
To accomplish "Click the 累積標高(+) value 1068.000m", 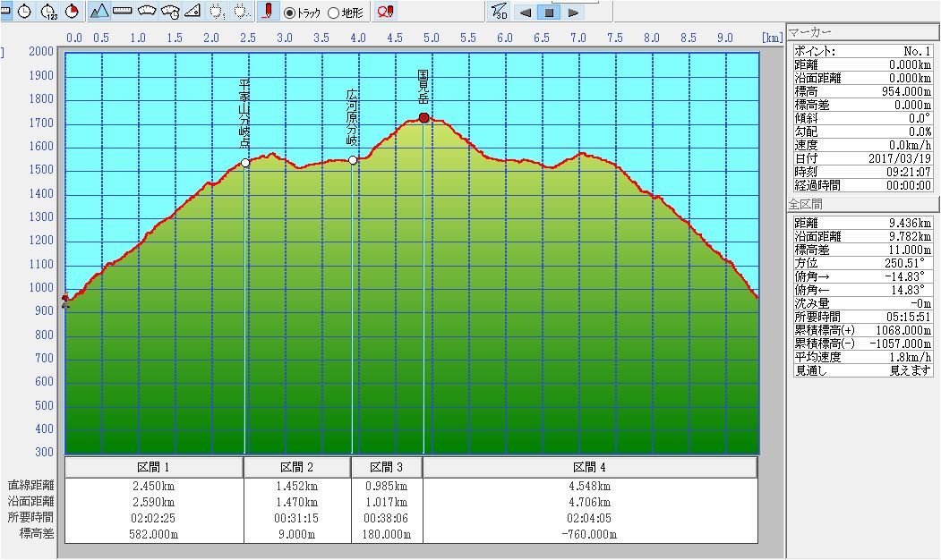I will [x=903, y=330].
